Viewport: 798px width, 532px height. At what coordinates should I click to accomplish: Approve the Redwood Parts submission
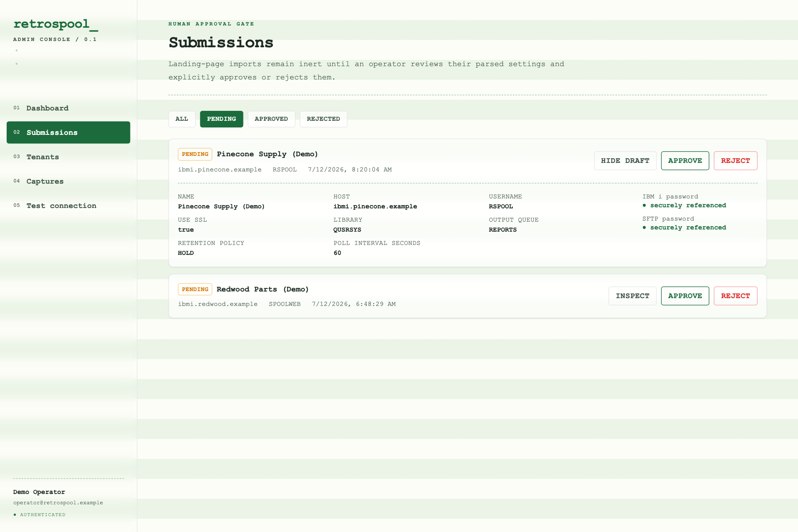point(685,296)
